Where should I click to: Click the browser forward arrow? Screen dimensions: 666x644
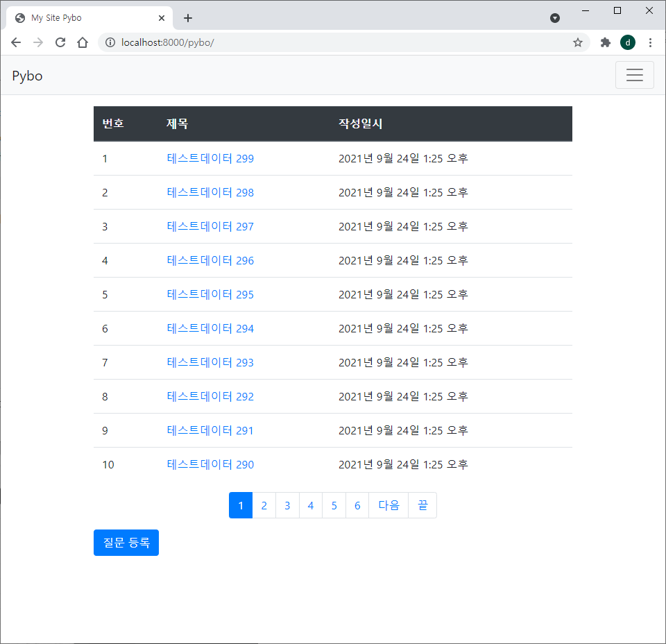coord(38,42)
